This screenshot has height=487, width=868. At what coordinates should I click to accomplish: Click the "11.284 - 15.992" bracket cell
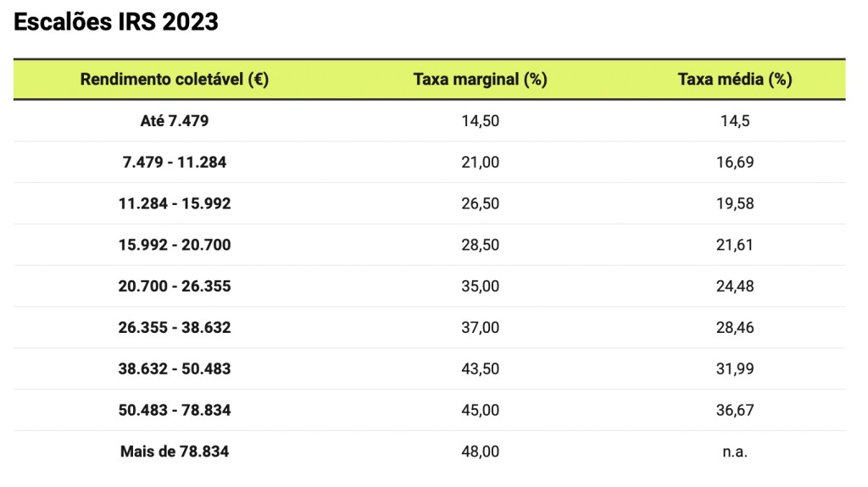175,204
